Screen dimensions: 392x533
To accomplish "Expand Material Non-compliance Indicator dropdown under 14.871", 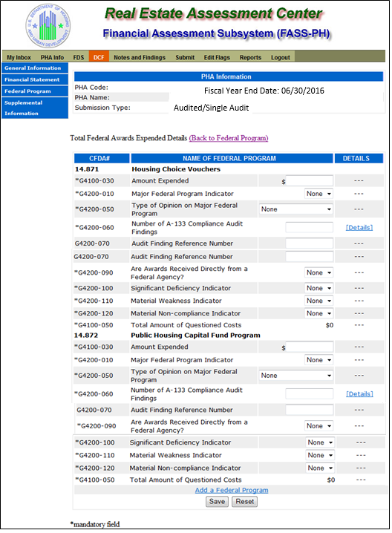I will (318, 313).
